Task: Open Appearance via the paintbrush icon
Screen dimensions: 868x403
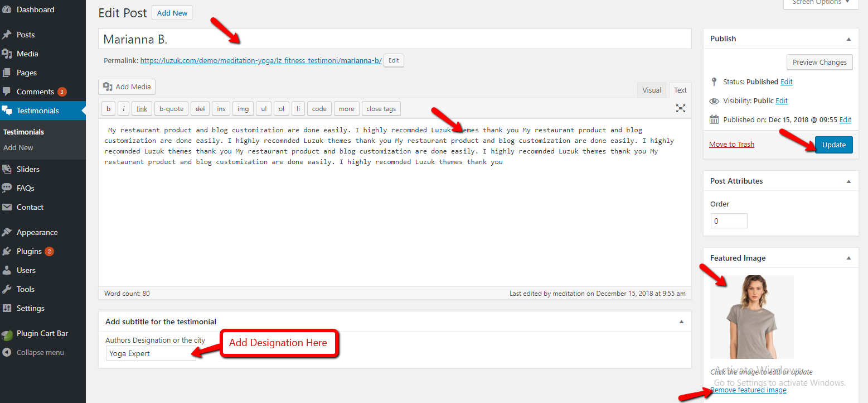Action: tap(7, 232)
